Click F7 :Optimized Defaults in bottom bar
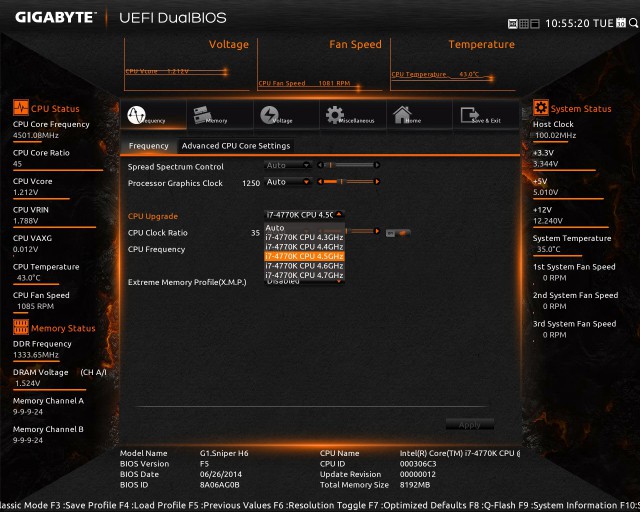The image size is (640, 512). click(418, 505)
